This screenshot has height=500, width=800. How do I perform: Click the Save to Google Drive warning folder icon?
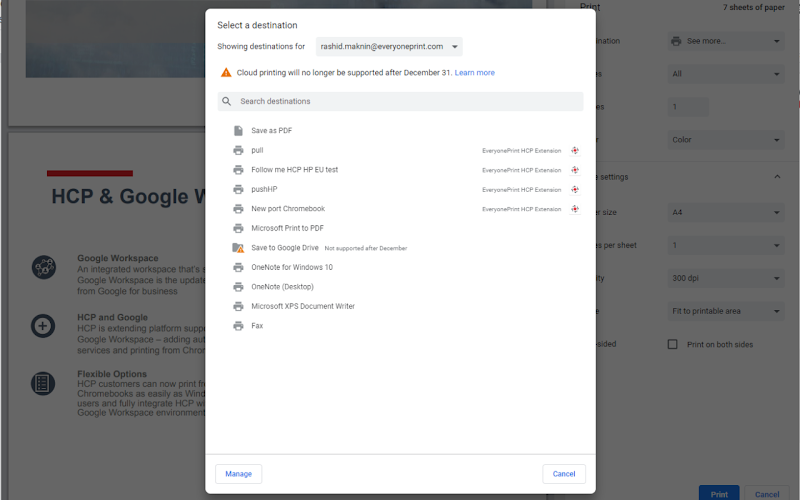(x=238, y=248)
